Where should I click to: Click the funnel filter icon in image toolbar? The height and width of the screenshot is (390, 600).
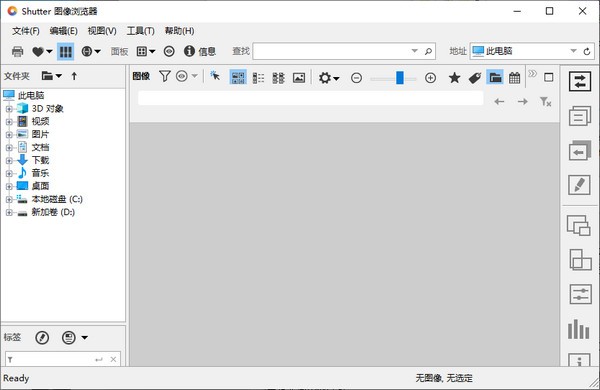point(165,77)
